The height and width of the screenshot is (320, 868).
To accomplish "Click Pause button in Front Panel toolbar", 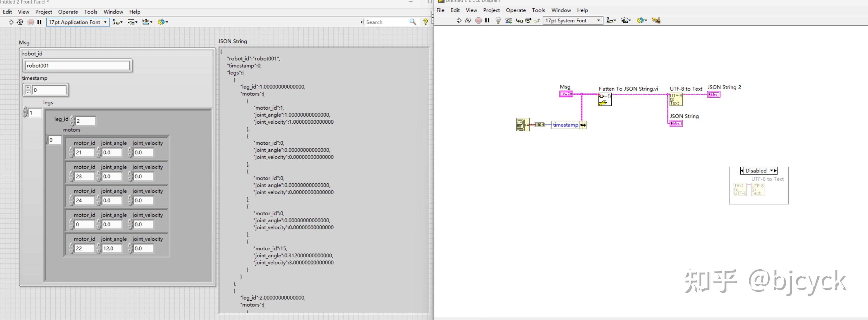I will click(x=39, y=22).
